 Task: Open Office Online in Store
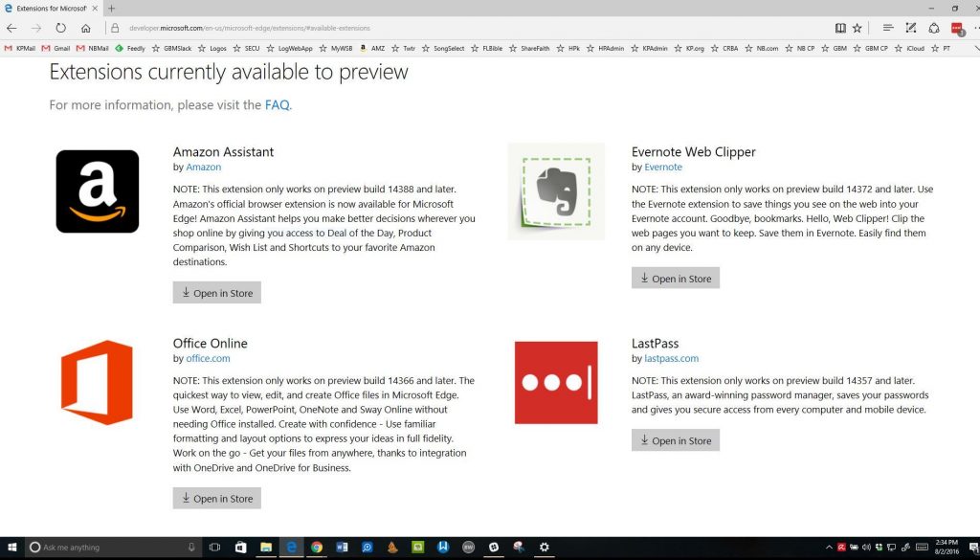217,498
